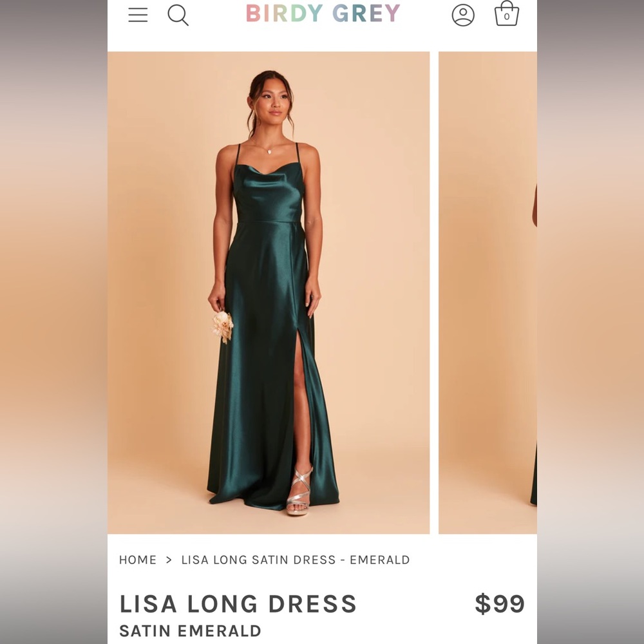This screenshot has height=644, width=644.
Task: Open the LISA LONG SATIN DRESS - EMERALD breadcrumb
Action: (294, 560)
